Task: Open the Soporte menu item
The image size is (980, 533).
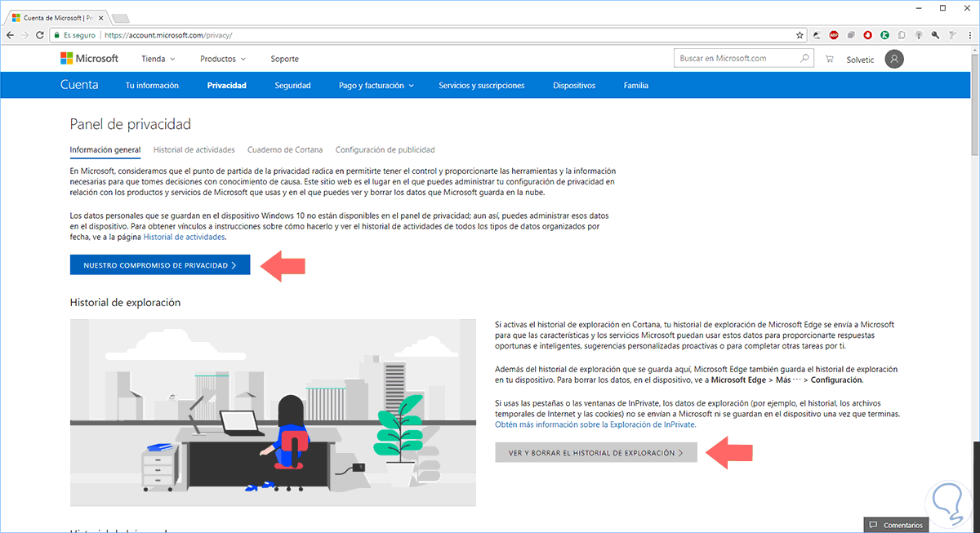Action: coord(285,59)
